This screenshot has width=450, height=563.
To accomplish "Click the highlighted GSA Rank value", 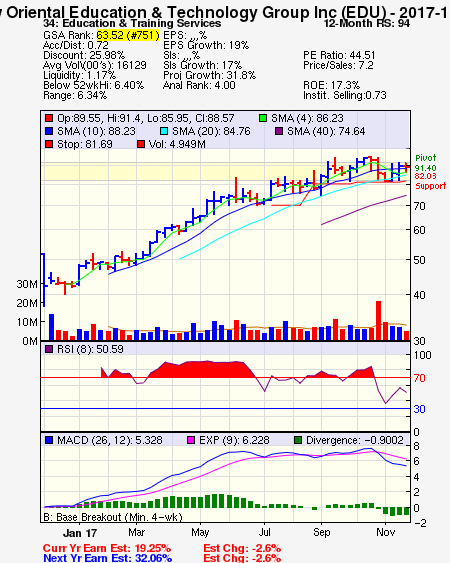I will (128, 35).
